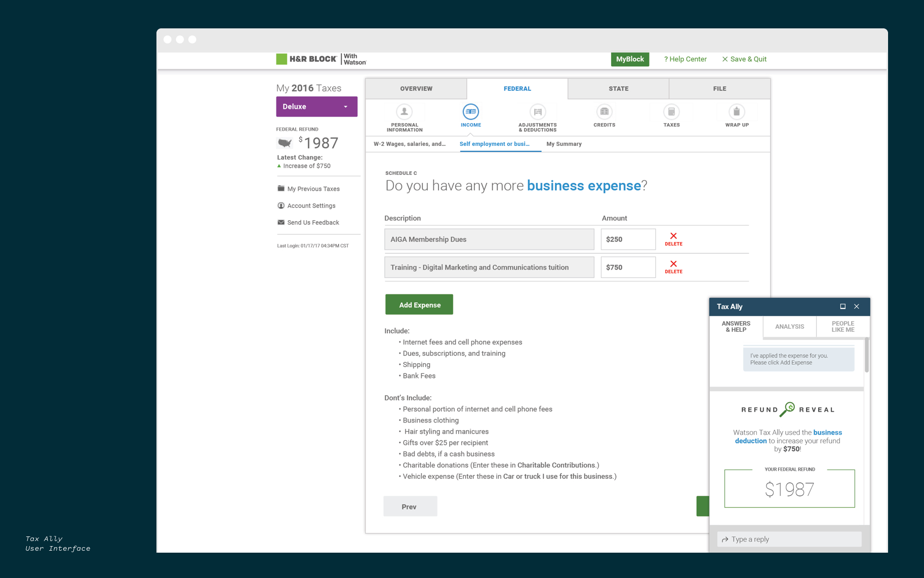Open Adjustments & Deductions step icon
Image resolution: width=924 pixels, height=578 pixels.
click(x=538, y=111)
